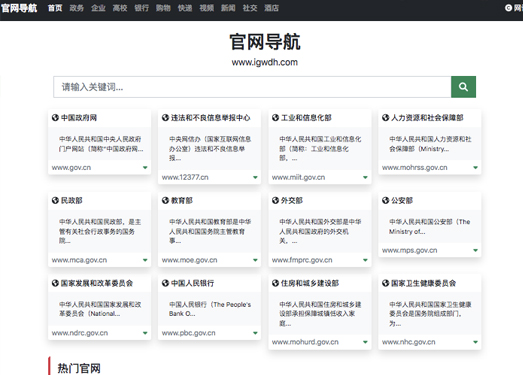Click globe icon beside 国家发展和改革委员会
The height and width of the screenshot is (375, 523).
[55, 283]
